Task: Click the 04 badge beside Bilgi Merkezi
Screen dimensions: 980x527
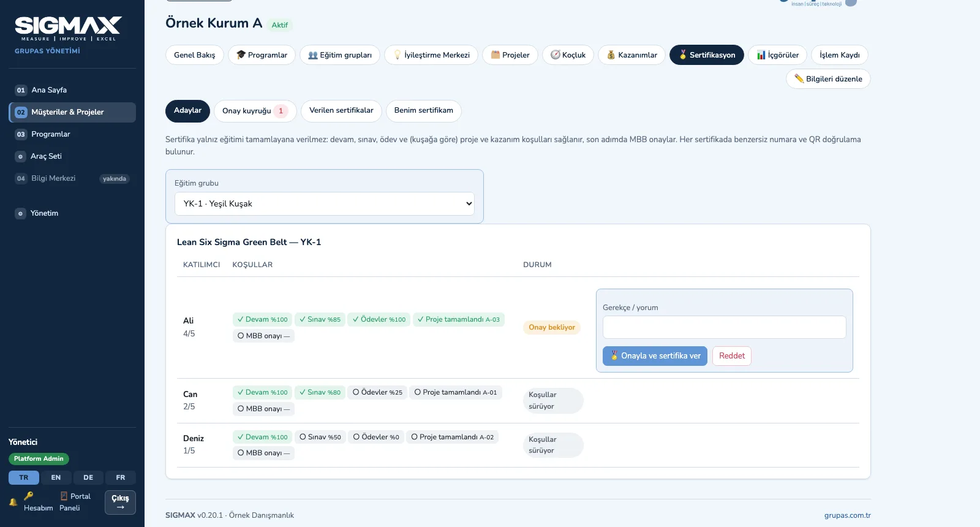Action: click(x=21, y=178)
